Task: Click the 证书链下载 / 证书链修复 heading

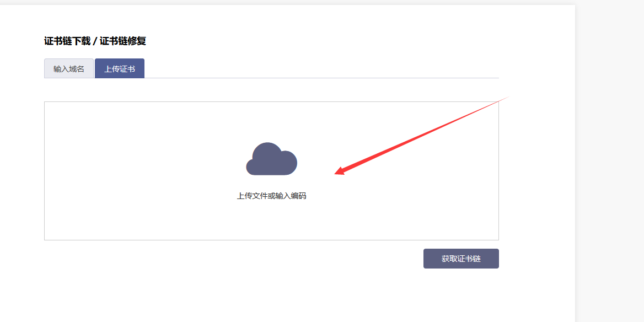Action: point(95,41)
